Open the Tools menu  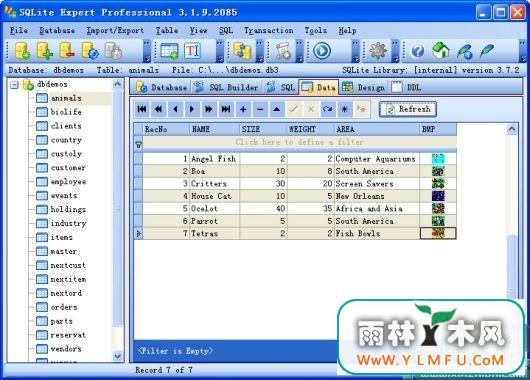pyautogui.click(x=316, y=30)
